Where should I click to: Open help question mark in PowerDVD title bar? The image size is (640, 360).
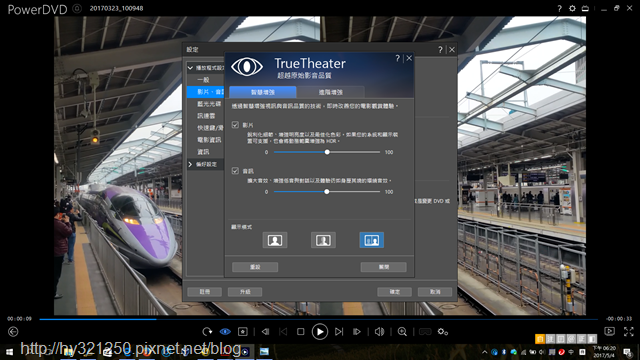560,8
